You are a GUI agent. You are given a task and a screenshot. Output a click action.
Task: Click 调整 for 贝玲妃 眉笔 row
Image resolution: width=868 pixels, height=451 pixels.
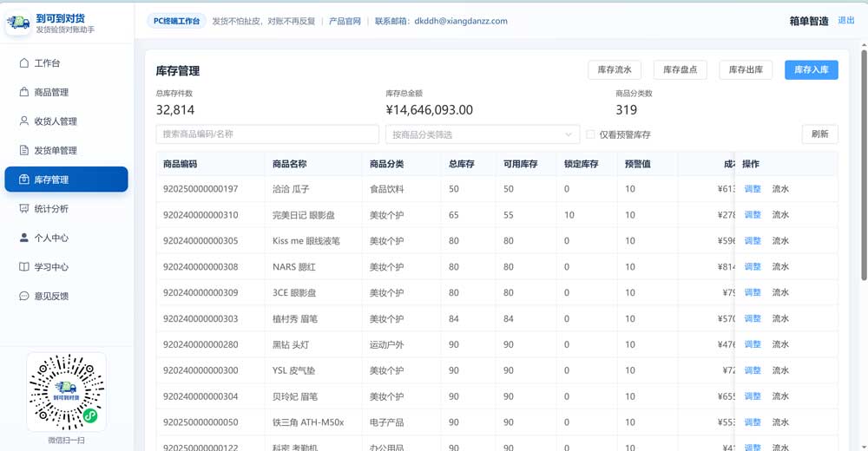click(753, 396)
